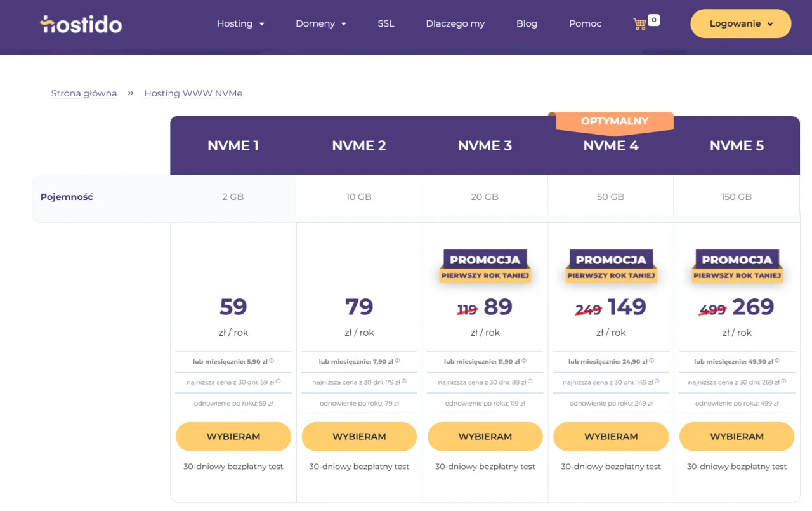
Task: Select the NVME 4 plan Wybieram button
Action: (x=610, y=437)
